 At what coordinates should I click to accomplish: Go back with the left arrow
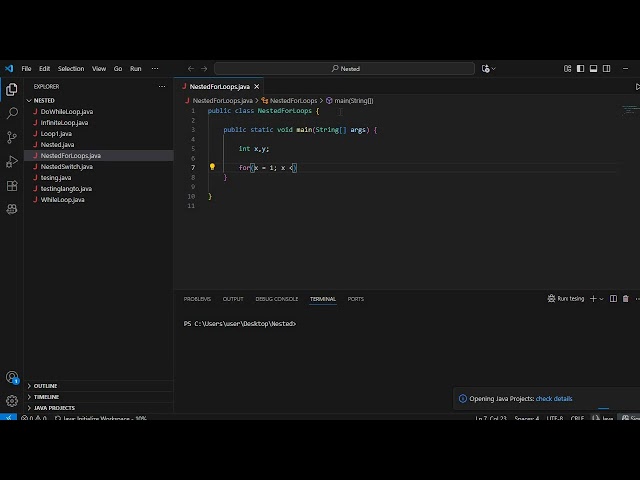191,69
